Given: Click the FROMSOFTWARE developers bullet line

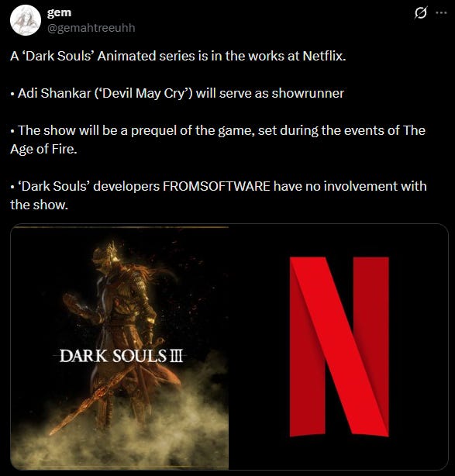Looking at the screenshot, I should pos(219,186).
